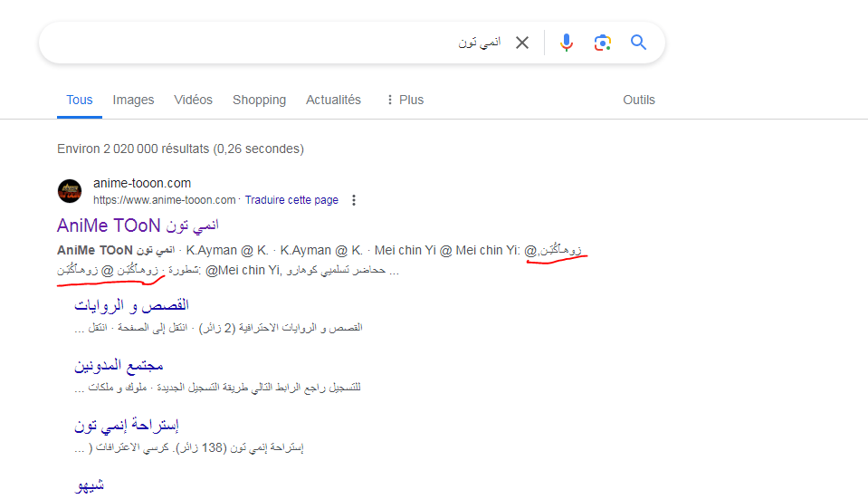868x499 pixels.
Task: Start voice search with the microphone icon
Action: pyautogui.click(x=566, y=43)
